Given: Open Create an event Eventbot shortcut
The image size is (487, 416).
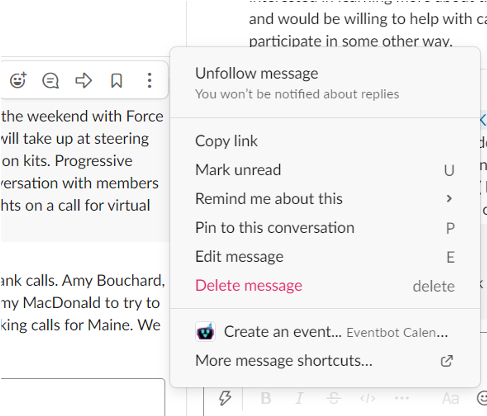Looking at the screenshot, I should (325, 332).
